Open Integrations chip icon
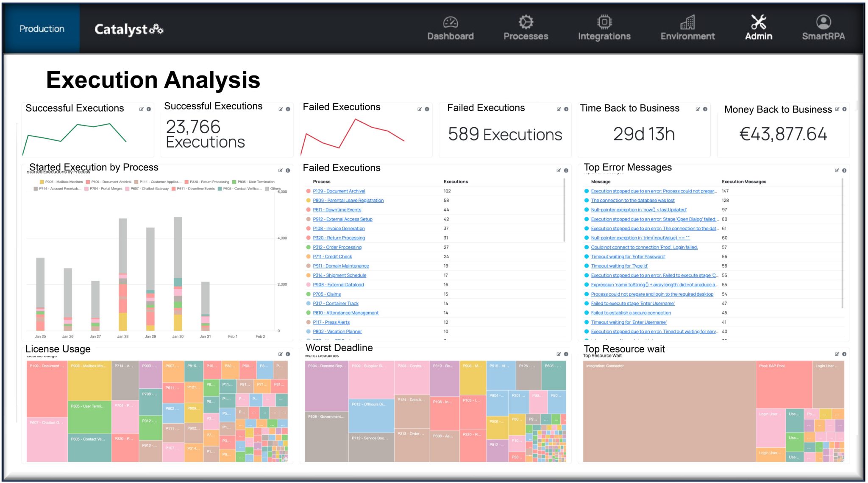 tap(604, 22)
